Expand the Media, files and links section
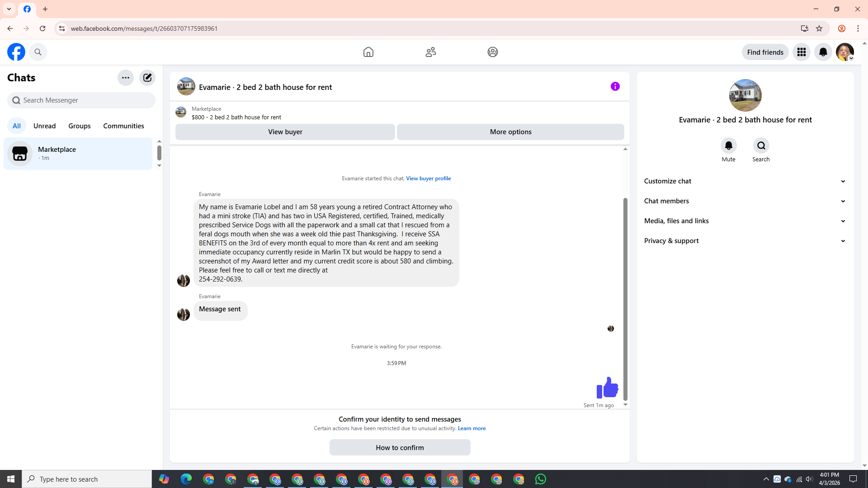868x488 pixels. click(745, 221)
